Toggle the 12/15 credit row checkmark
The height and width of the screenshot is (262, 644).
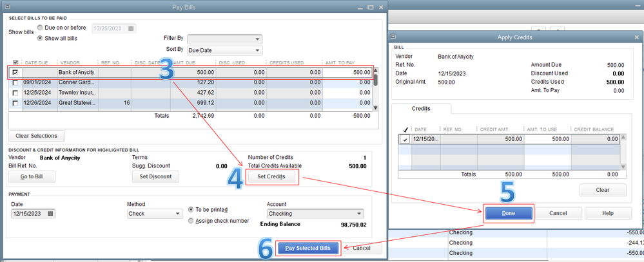[x=405, y=140]
